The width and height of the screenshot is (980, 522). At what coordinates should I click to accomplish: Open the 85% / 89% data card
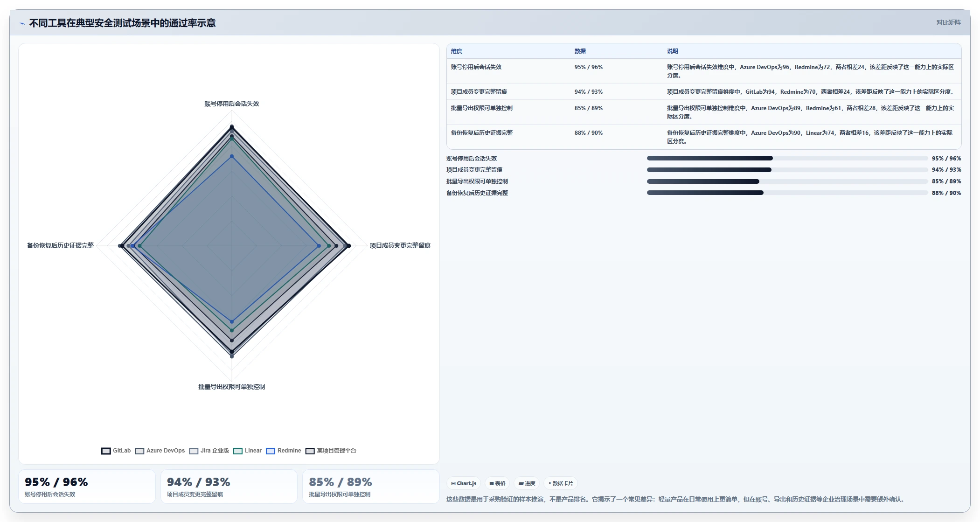tap(371, 487)
